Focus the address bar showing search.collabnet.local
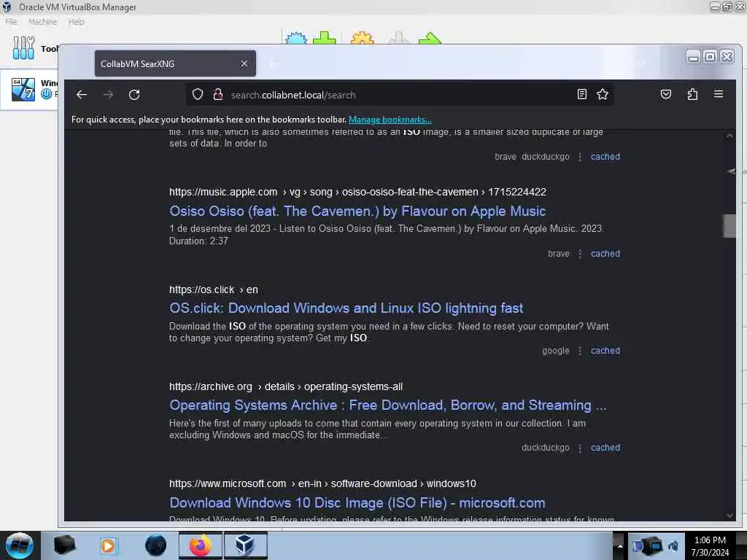747x560 pixels. point(400,95)
